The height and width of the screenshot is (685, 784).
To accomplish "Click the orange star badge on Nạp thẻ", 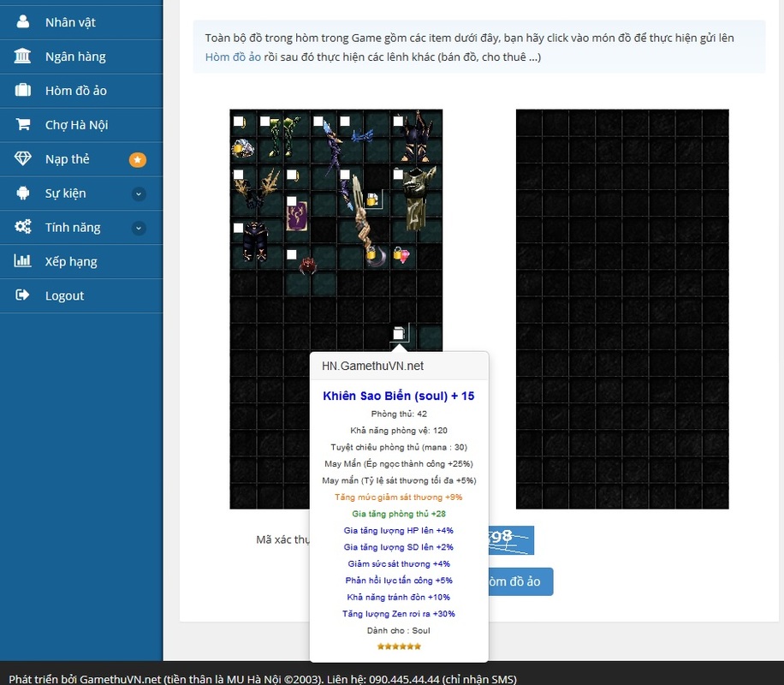I will pyautogui.click(x=138, y=159).
